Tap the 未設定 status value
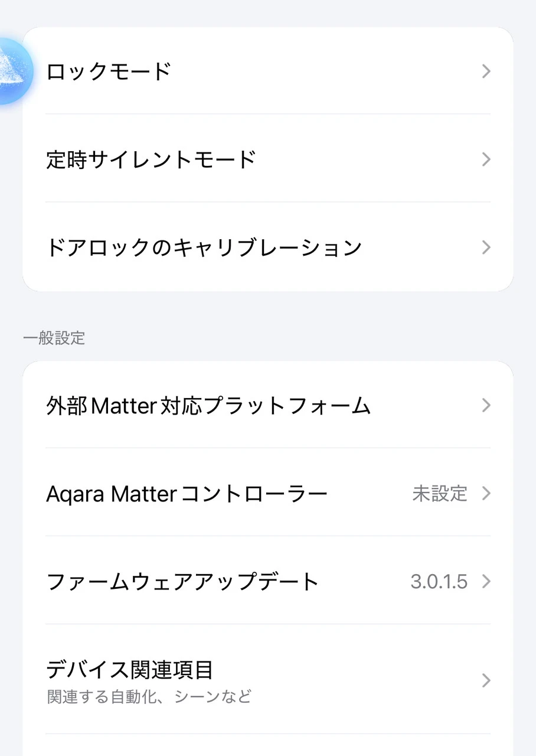Image resolution: width=536 pixels, height=756 pixels. point(439,494)
